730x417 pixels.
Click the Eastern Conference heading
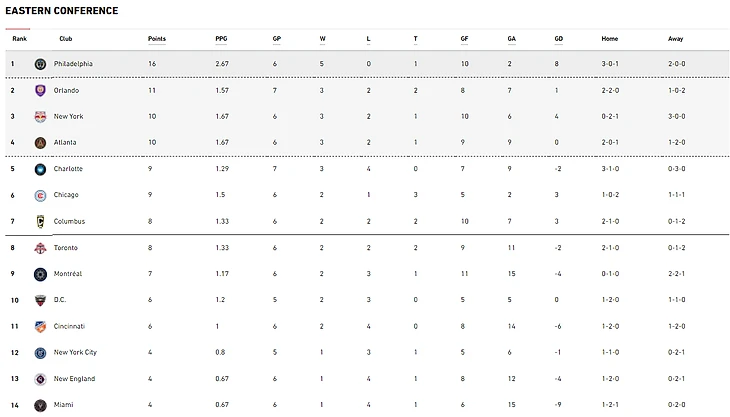click(62, 11)
